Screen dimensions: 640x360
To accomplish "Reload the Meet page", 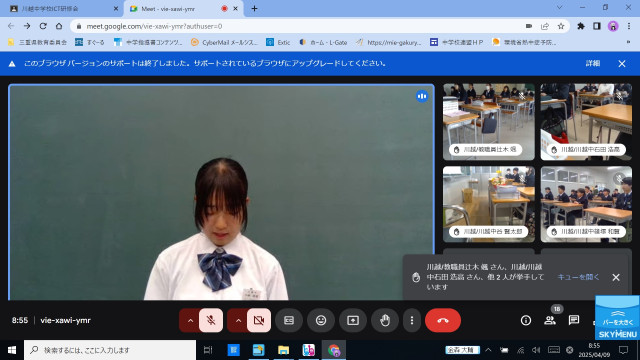I will tap(43, 26).
